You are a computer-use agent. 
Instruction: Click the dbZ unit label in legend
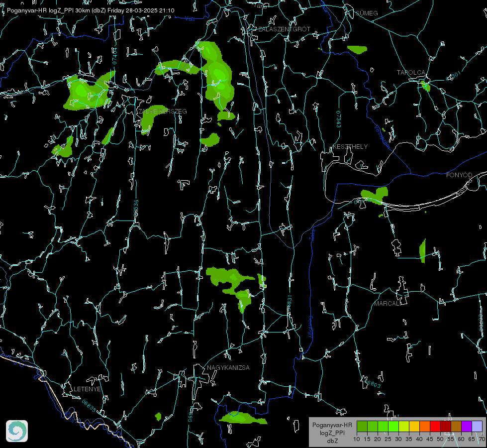tap(332, 441)
